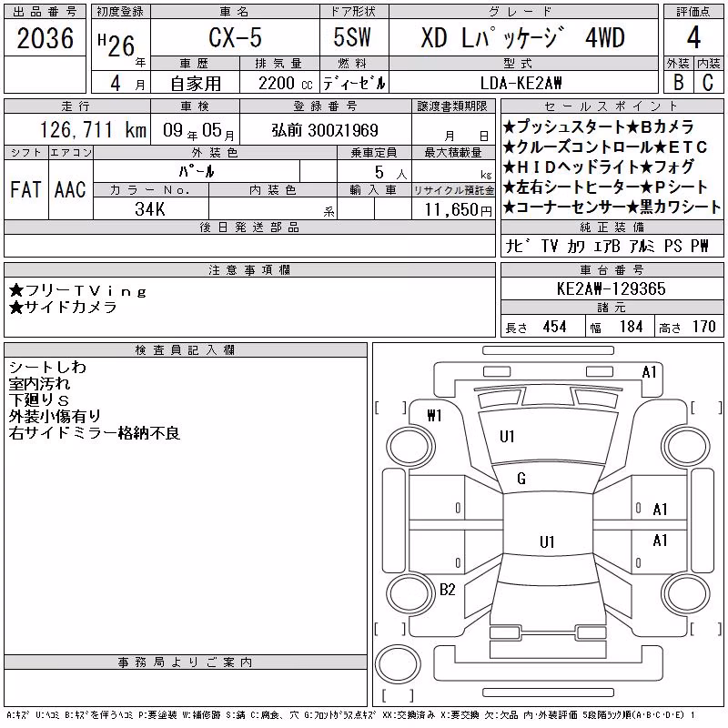Select the seating capacity 5 人

coord(390,173)
